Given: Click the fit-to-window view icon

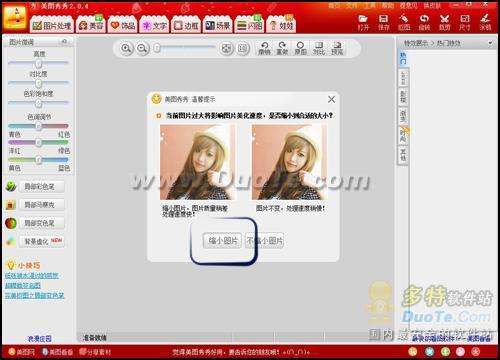Looking at the screenshot, I should (x=226, y=49).
